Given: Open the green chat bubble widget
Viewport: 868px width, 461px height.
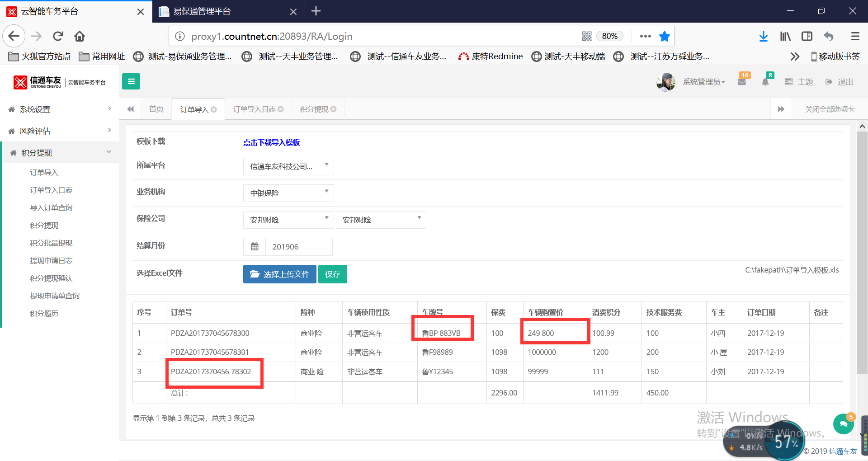Looking at the screenshot, I should 843,423.
